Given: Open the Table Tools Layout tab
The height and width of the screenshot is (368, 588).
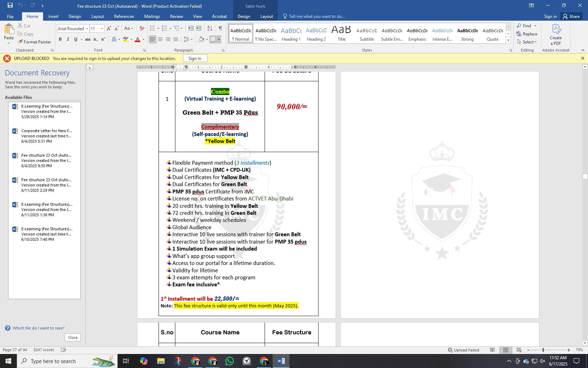Looking at the screenshot, I should [x=266, y=16].
